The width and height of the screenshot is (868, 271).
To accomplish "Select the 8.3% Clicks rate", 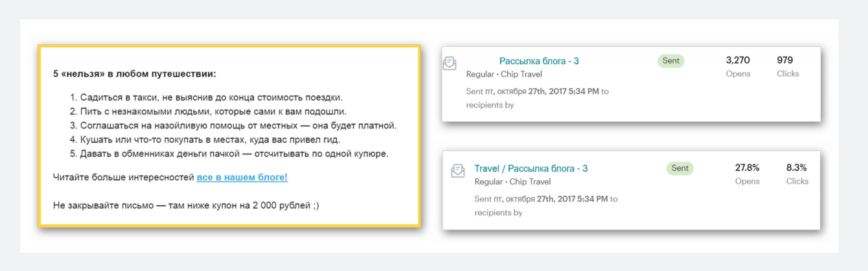I will click(797, 168).
